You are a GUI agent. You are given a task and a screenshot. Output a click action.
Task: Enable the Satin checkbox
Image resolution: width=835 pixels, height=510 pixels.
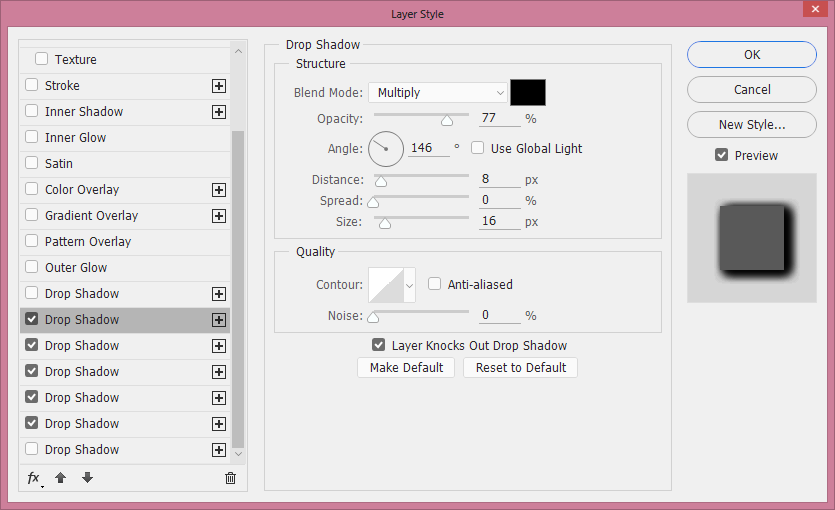[x=32, y=163]
